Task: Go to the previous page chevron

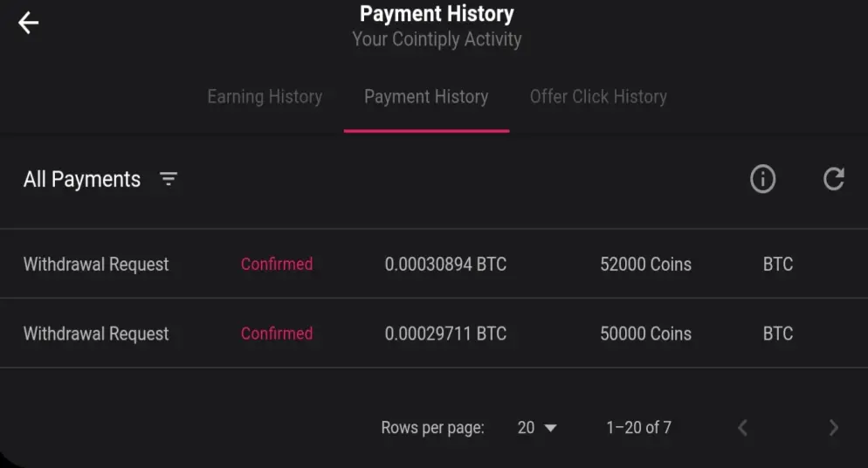Action: pos(743,428)
